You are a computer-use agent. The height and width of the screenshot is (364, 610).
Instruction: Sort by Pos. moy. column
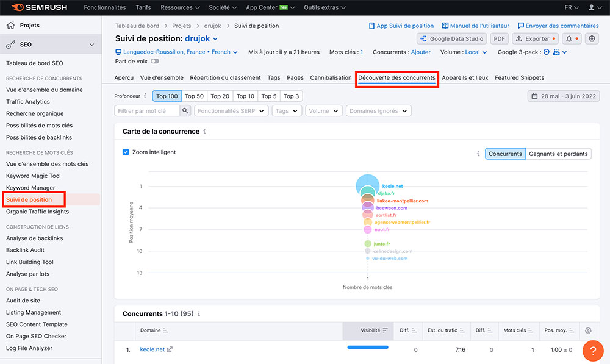[559, 330]
